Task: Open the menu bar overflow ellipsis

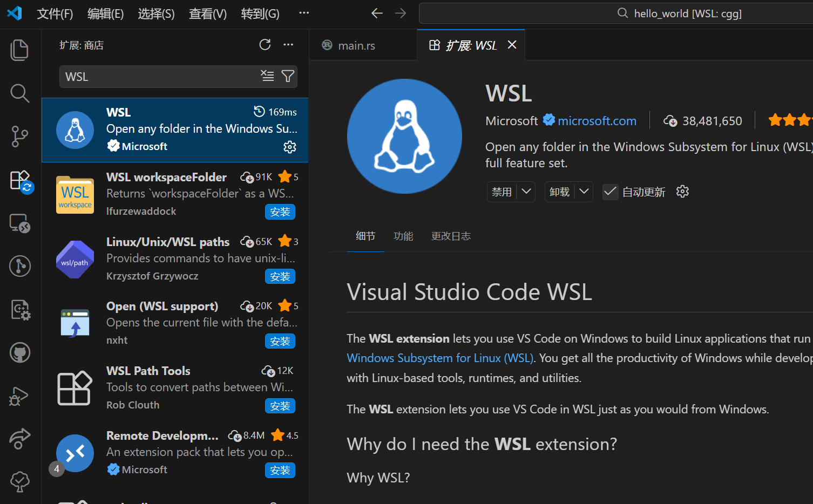Action: 304,13
